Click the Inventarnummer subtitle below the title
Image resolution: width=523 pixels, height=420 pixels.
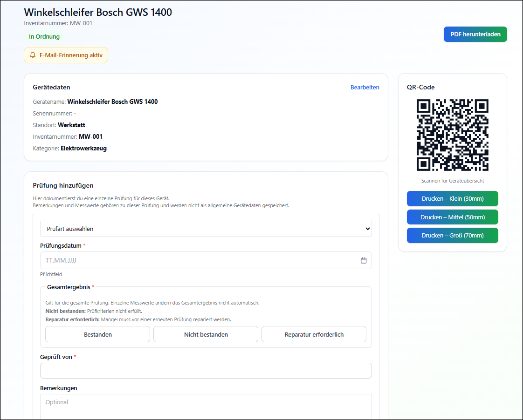[58, 23]
